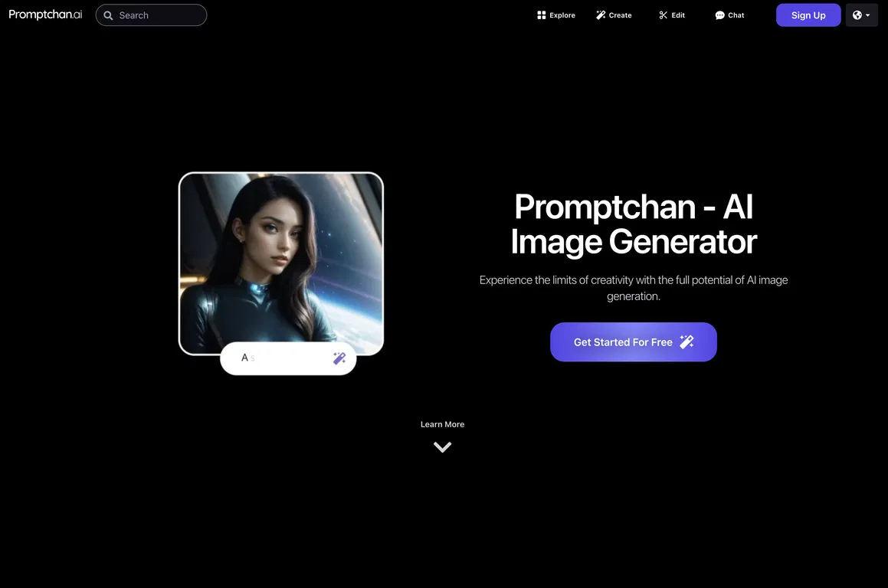The image size is (888, 588).
Task: Open the Edit menu item
Action: click(x=672, y=15)
